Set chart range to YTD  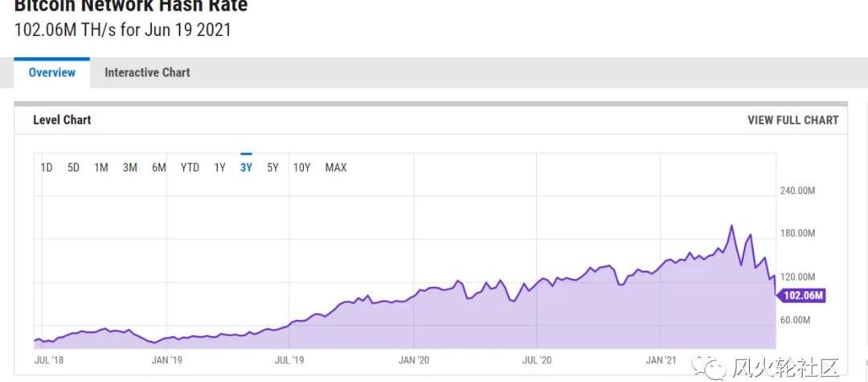(x=190, y=167)
